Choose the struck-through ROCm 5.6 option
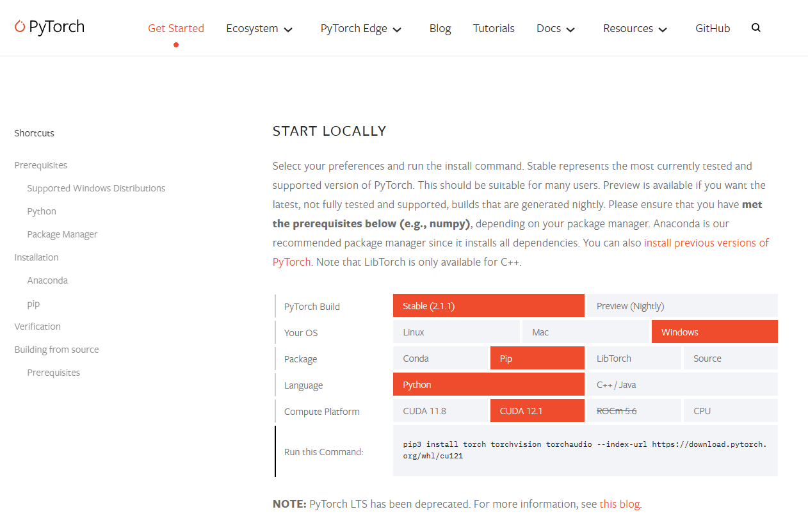808x532 pixels. [634, 410]
